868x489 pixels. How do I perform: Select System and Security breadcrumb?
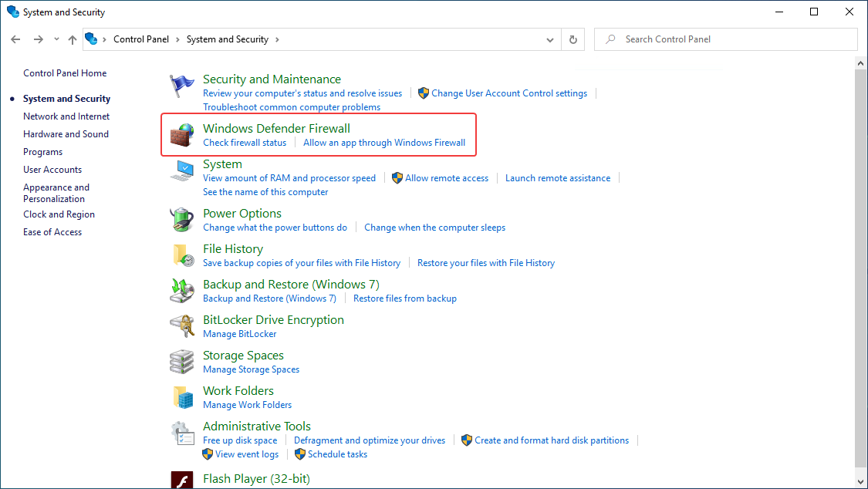click(228, 39)
